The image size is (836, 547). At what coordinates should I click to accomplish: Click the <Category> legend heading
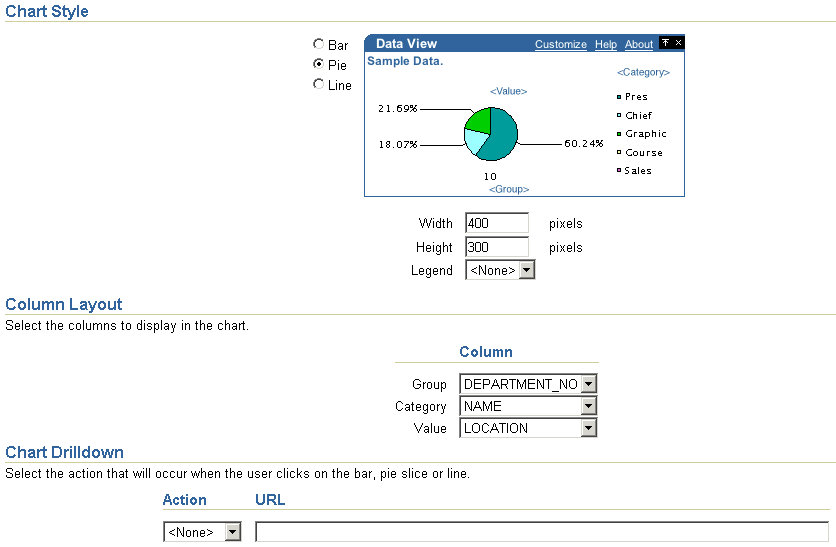pyautogui.click(x=643, y=72)
